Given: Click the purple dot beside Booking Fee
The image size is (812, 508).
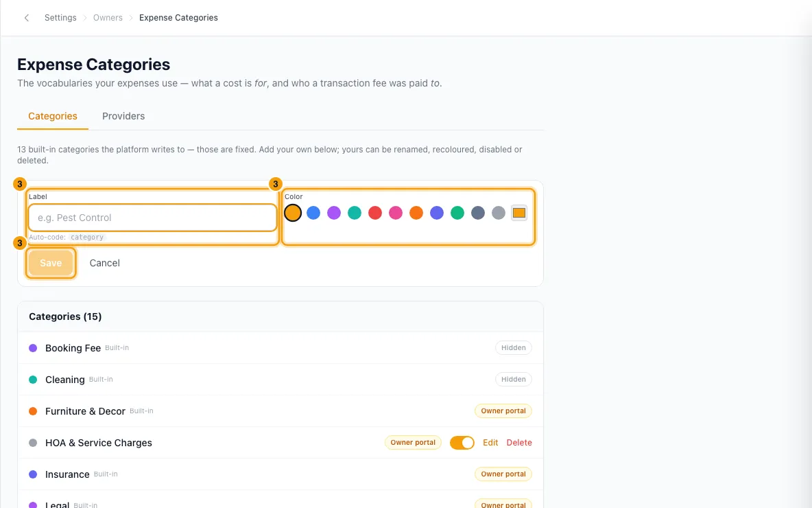Looking at the screenshot, I should coord(33,348).
